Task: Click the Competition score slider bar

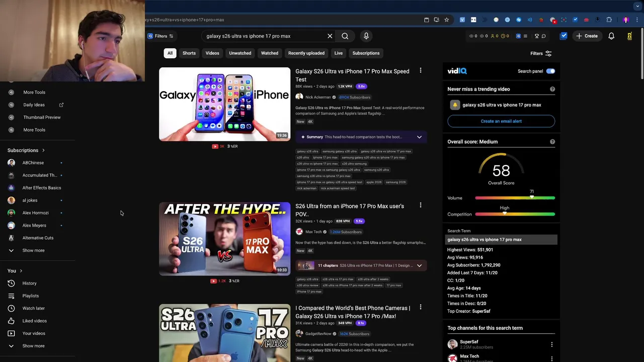Action: coord(515,214)
